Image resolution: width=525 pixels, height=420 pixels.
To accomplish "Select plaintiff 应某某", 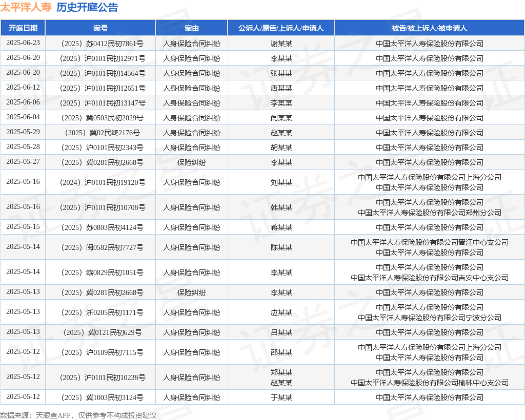I will tap(281, 312).
